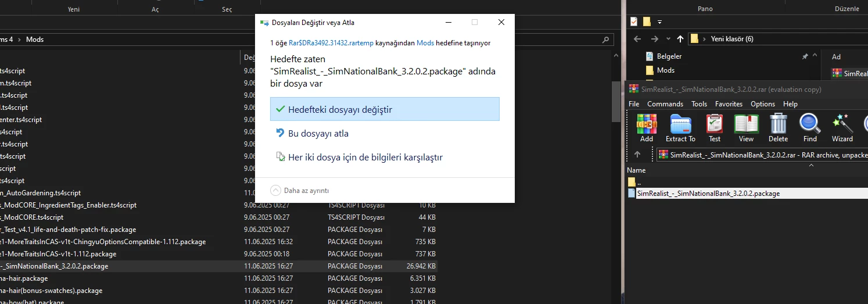Go back in Yeni klasör (6) Explorer window
This screenshot has width=868, height=304.
[637, 39]
